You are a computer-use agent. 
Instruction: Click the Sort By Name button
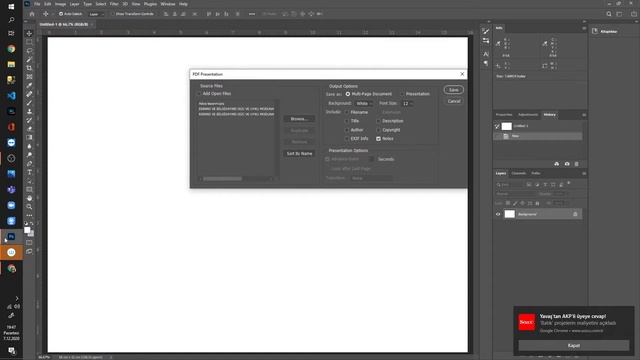click(299, 153)
